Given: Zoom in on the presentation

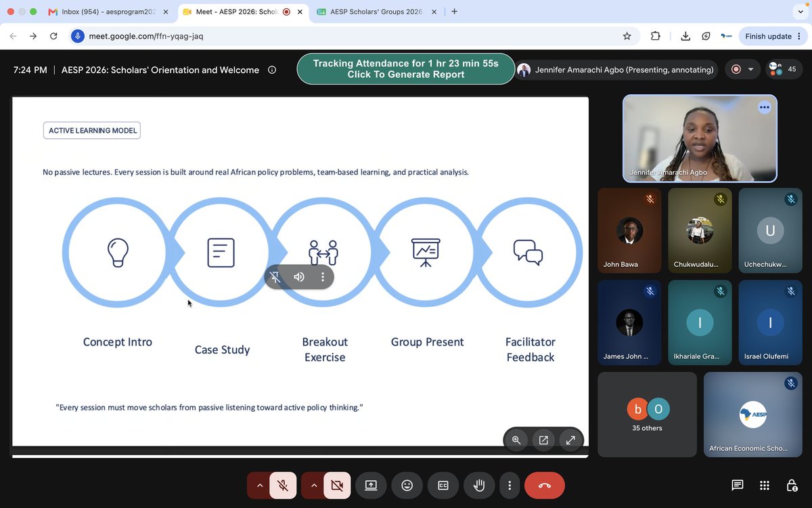Looking at the screenshot, I should coord(516,440).
